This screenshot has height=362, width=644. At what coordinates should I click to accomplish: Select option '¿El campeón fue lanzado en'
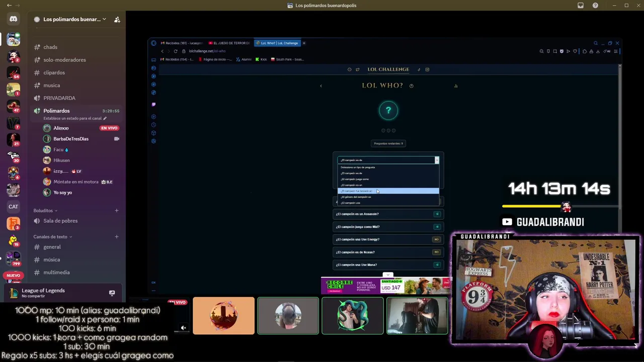pos(388,191)
